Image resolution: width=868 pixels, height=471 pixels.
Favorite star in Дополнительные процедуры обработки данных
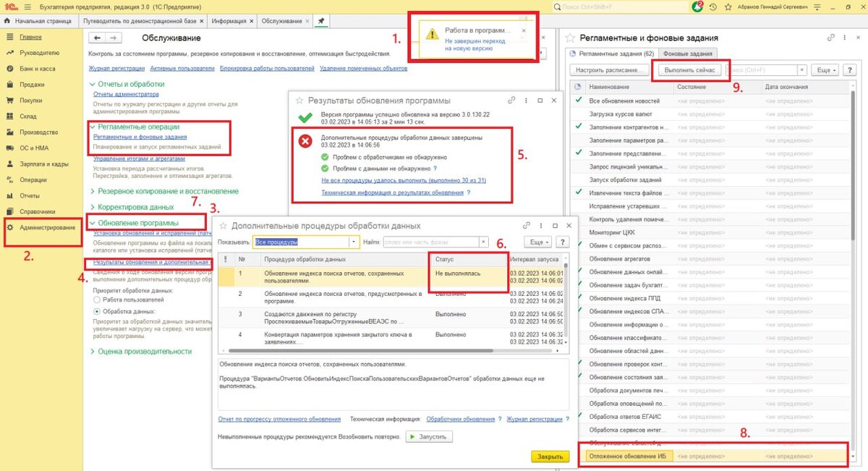point(223,226)
